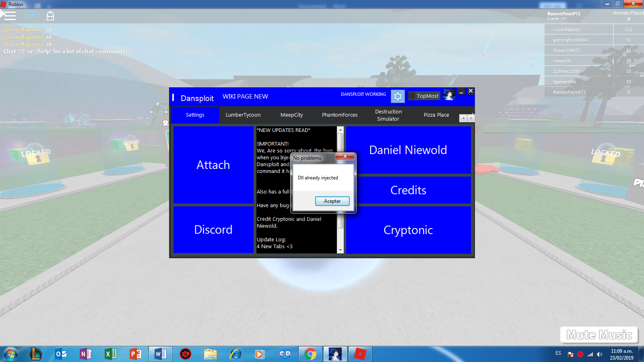644x362 pixels.
Task: Close the Dansploit window
Action: 471,91
